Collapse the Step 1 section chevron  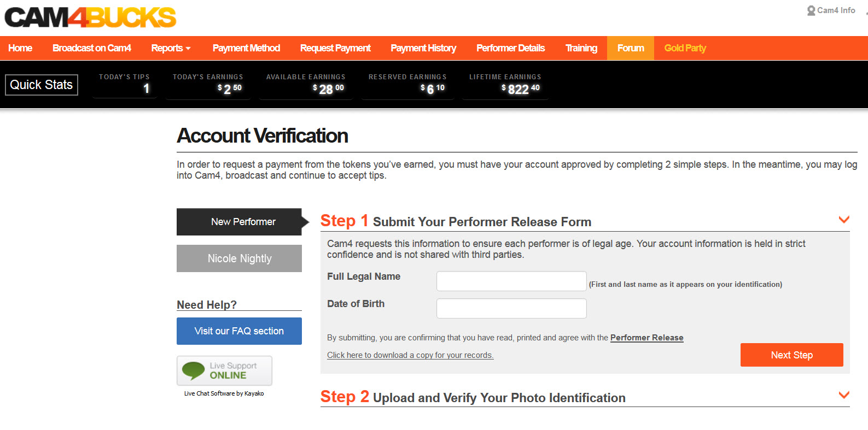pos(844,220)
